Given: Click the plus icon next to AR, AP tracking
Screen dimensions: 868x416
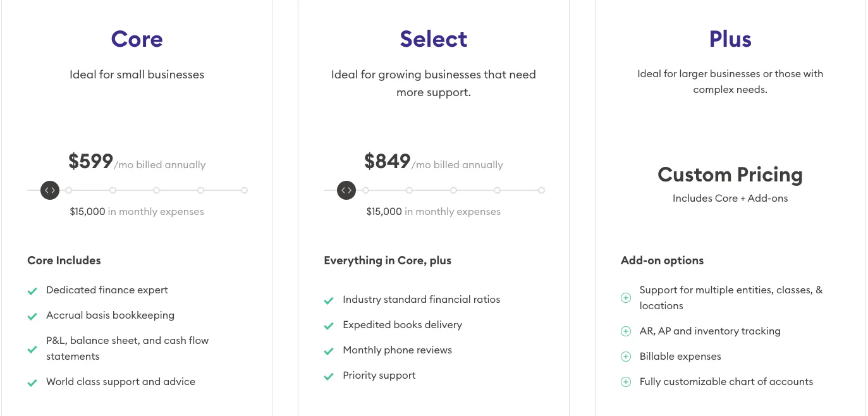Looking at the screenshot, I should coord(626,331).
